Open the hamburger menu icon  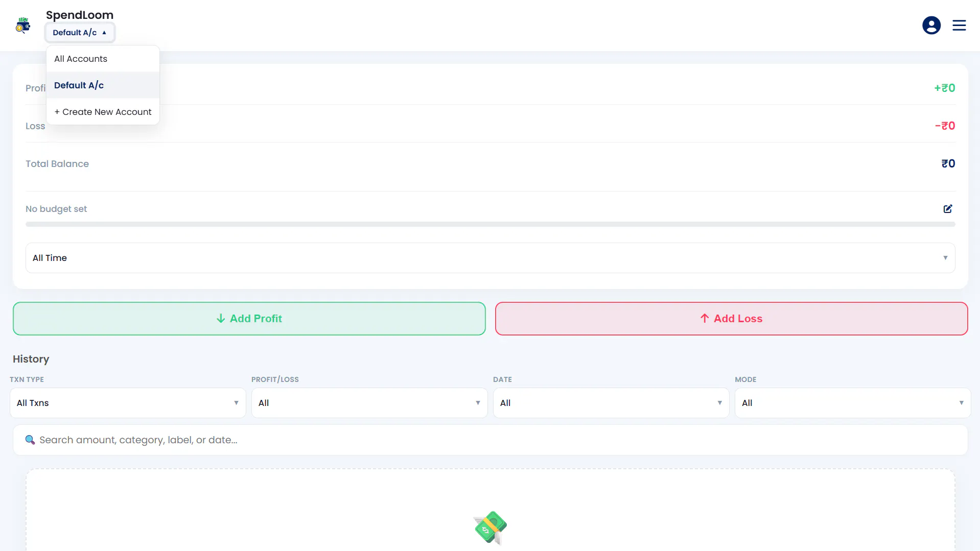(x=959, y=25)
